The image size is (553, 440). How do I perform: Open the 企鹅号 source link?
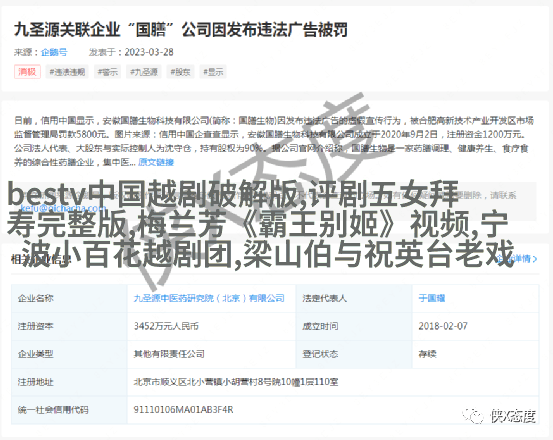pyautogui.click(x=54, y=52)
